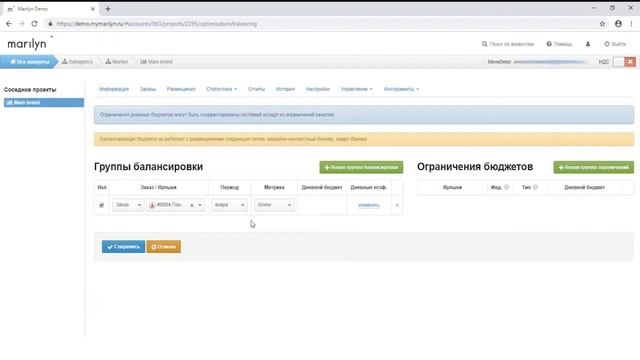Image resolution: width=640 pixels, height=360 pixels.
Task: Open the Marilyn breadcrumb item
Action: [117, 62]
